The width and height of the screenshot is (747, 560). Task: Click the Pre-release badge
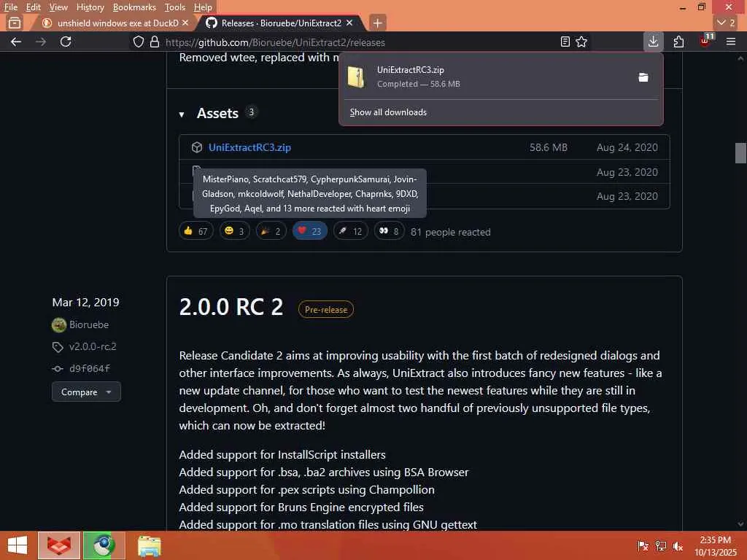[326, 309]
